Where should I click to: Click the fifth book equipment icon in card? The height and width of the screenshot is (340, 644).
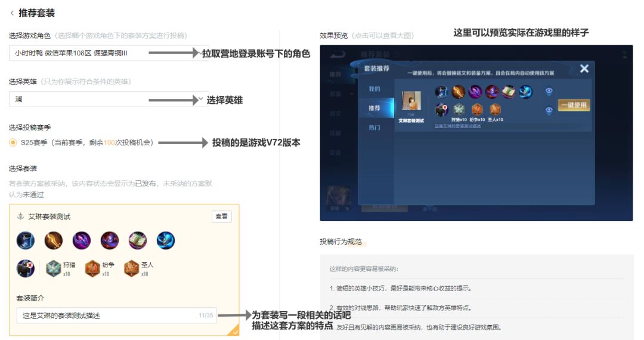point(138,241)
